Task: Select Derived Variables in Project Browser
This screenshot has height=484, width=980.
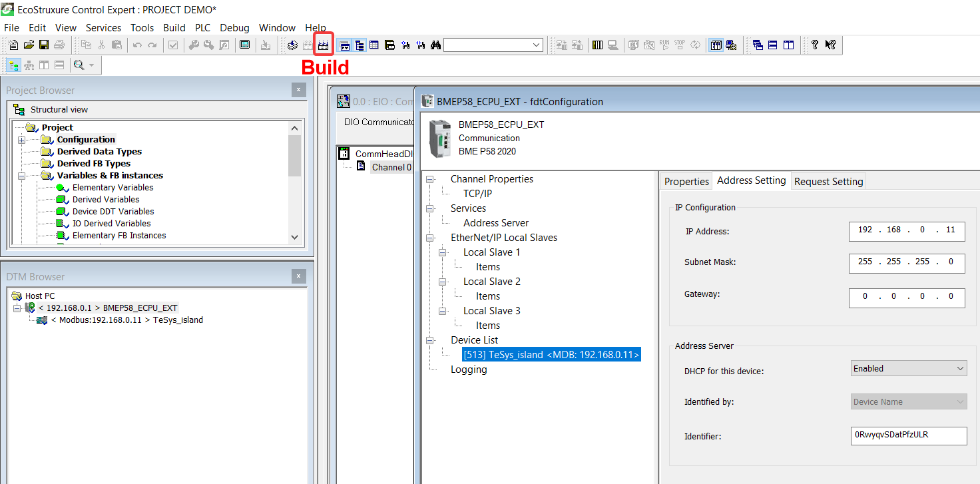Action: coord(106,200)
